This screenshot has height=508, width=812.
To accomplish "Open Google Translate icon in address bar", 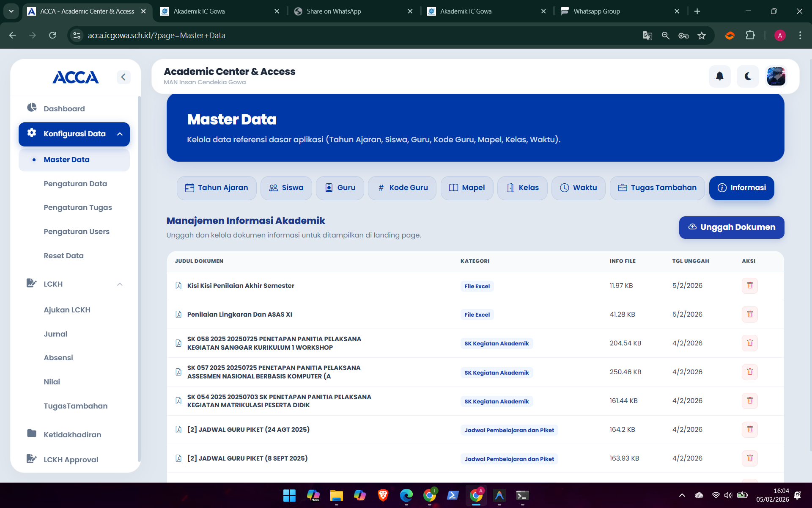I will [x=647, y=36].
